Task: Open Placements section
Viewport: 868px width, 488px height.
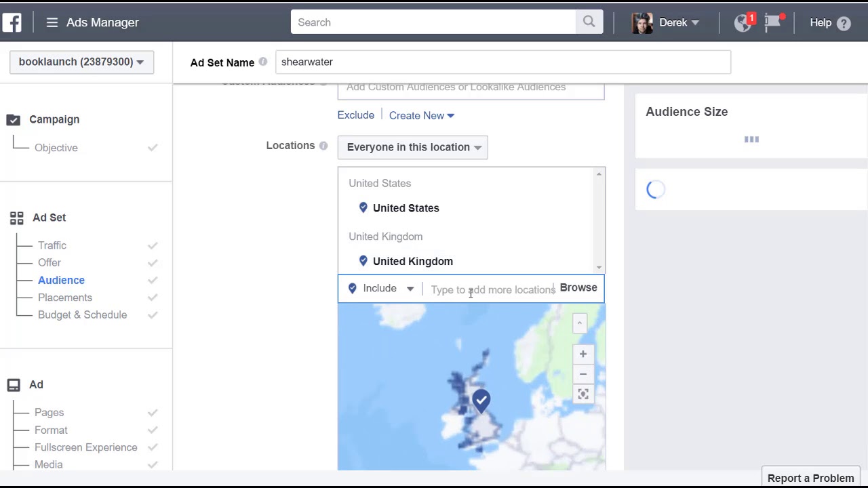Action: [x=65, y=298]
